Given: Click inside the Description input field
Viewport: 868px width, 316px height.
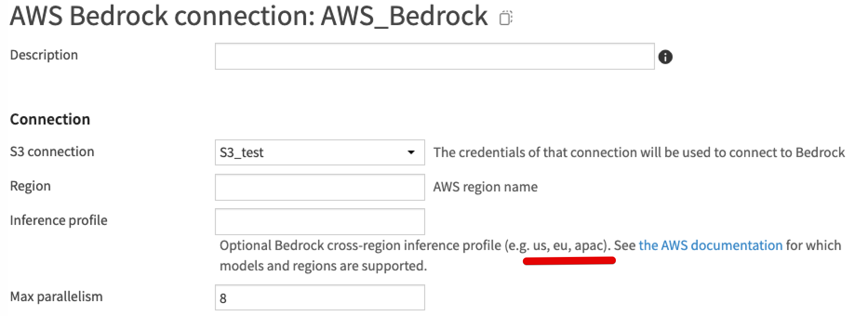Looking at the screenshot, I should click(x=435, y=56).
